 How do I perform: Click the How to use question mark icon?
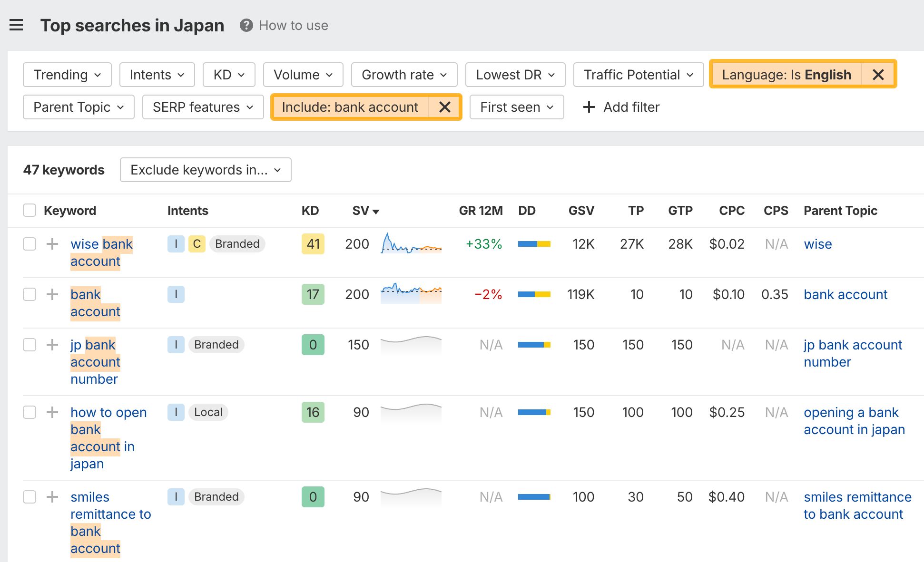[246, 25]
